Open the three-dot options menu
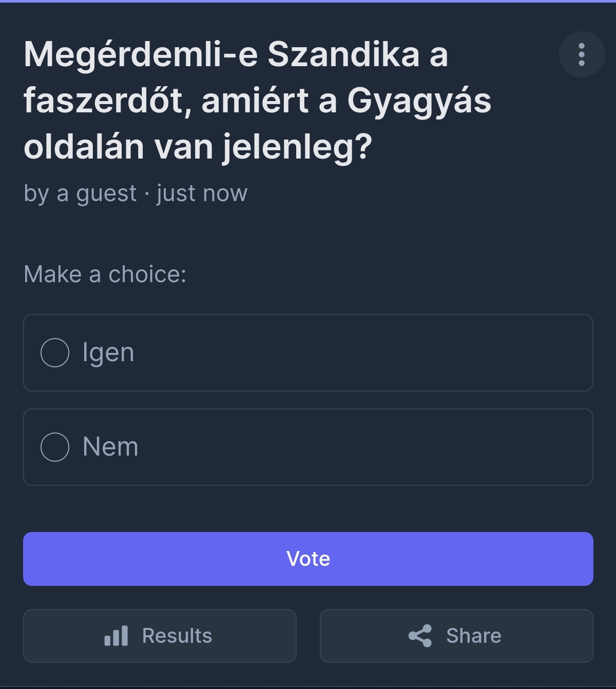This screenshot has height=689, width=616. point(582,54)
